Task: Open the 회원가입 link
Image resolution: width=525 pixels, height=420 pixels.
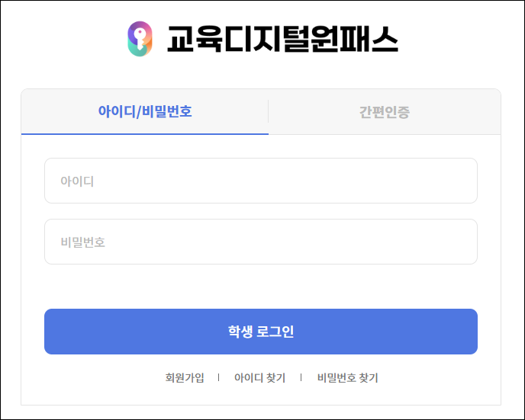Action: tap(185, 378)
